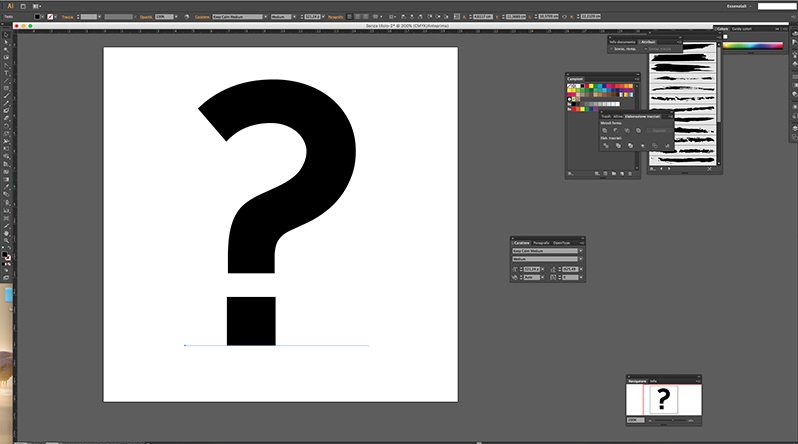Screen dimensions: 798x444
Task: Toggle the overprint fill checkbox in Attributi
Action: pyautogui.click(x=612, y=49)
